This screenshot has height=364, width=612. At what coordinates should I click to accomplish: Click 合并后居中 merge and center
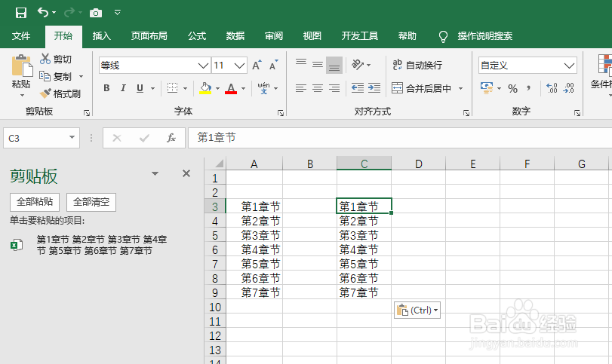422,88
